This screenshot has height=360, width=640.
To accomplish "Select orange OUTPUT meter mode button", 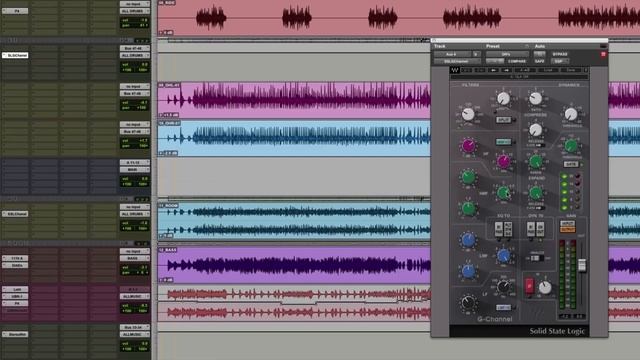I will (567, 230).
